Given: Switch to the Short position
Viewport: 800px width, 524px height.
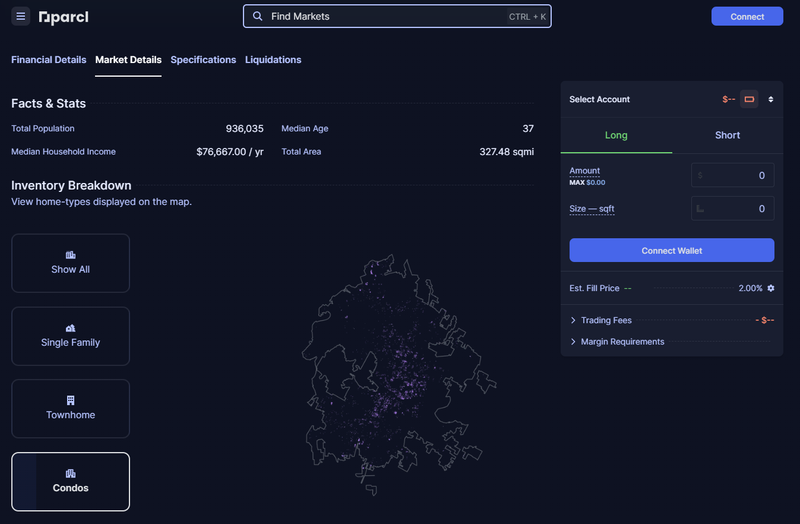Looking at the screenshot, I should click(727, 135).
